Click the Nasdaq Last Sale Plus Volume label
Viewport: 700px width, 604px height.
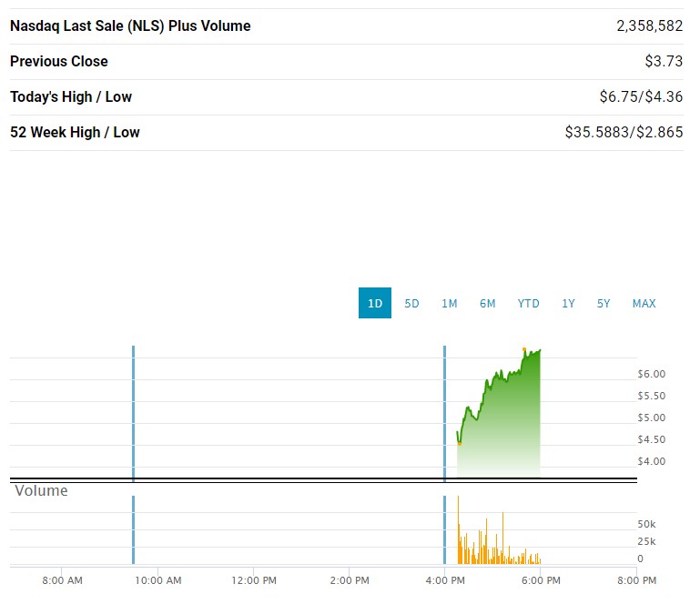click(130, 25)
